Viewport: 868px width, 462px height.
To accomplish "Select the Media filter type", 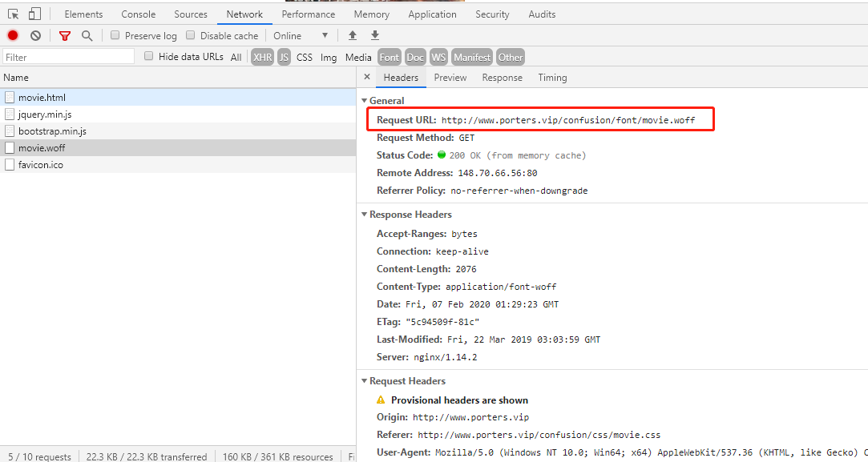I will pyautogui.click(x=358, y=57).
